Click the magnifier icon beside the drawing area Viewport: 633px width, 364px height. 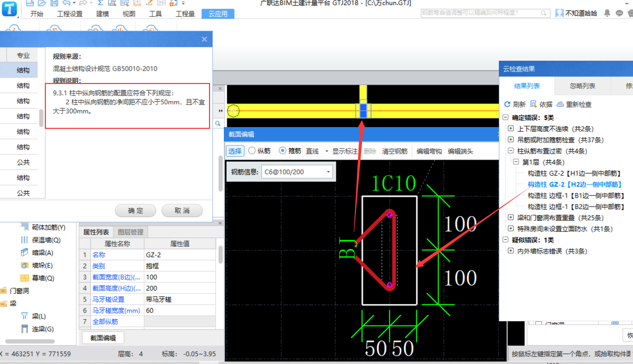pyautogui.click(x=218, y=124)
